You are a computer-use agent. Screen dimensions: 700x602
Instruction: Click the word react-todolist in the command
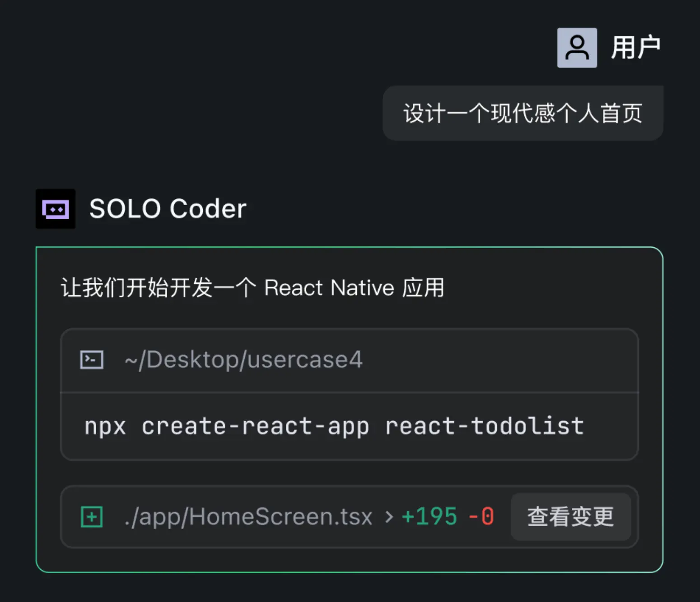(x=484, y=426)
